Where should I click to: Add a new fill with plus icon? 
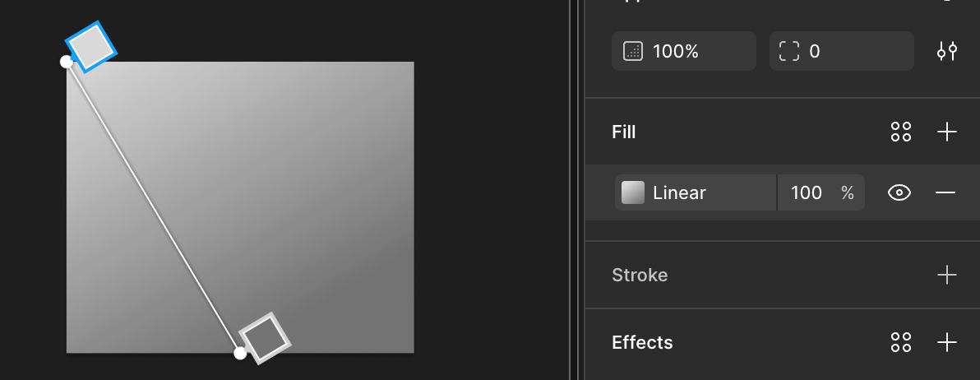[947, 132]
